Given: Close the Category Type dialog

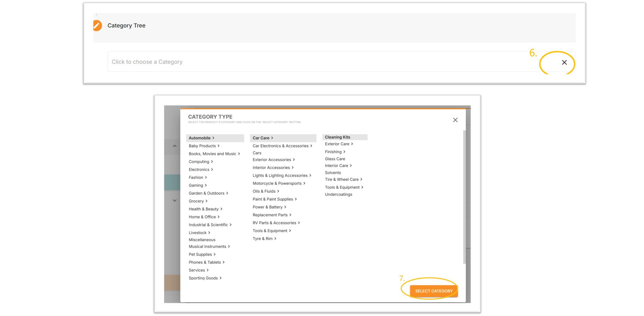Looking at the screenshot, I should 455,120.
